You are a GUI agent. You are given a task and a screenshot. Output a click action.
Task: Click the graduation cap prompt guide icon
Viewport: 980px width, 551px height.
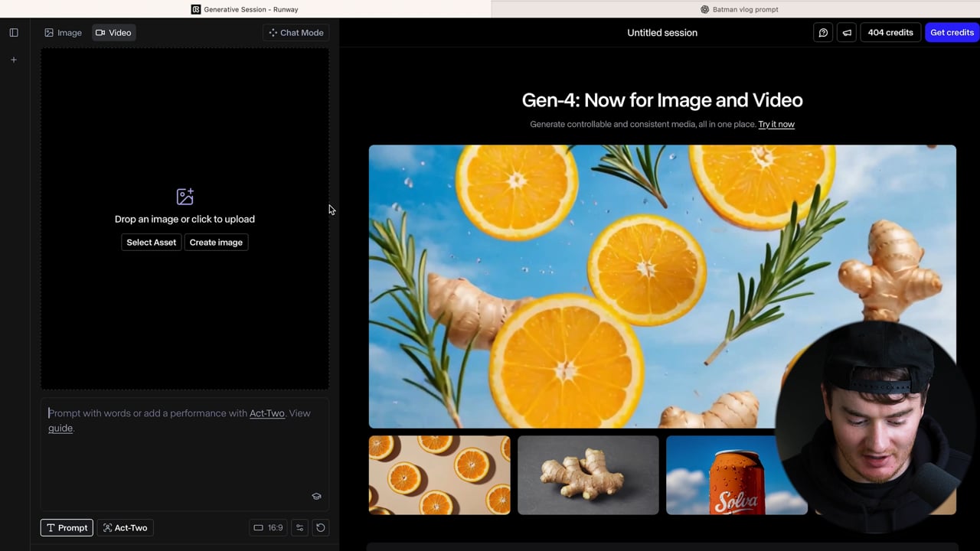pyautogui.click(x=316, y=496)
